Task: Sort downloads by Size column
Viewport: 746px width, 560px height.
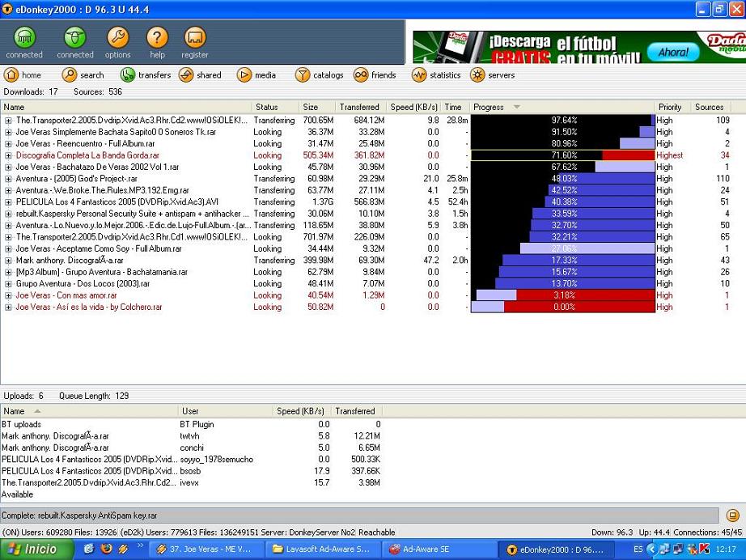Action: click(x=317, y=107)
